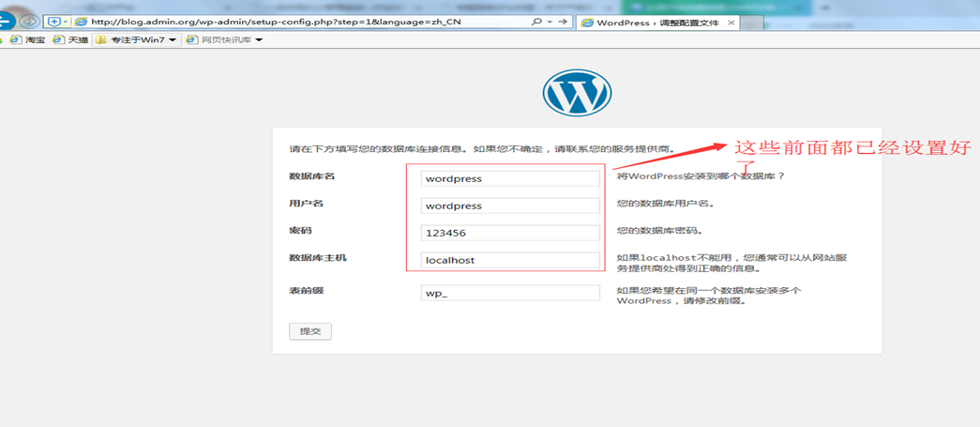Click the 表前缀 label
The width and height of the screenshot is (980, 427).
point(307,290)
